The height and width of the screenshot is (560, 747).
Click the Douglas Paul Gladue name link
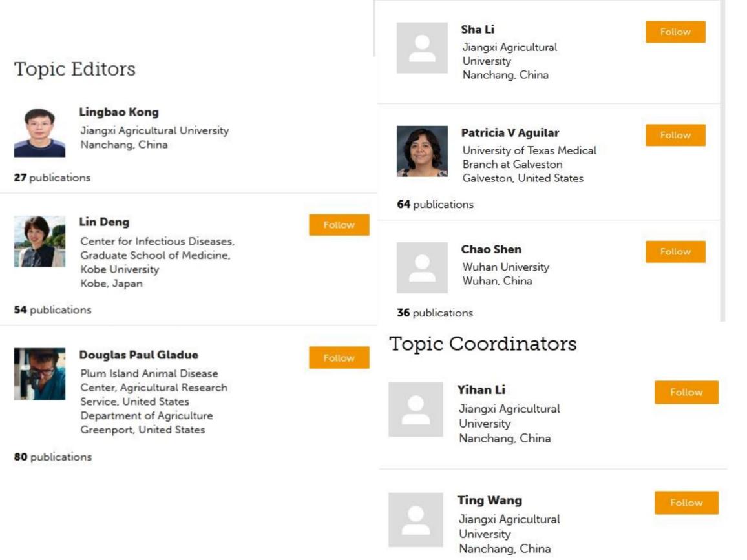coord(138,355)
